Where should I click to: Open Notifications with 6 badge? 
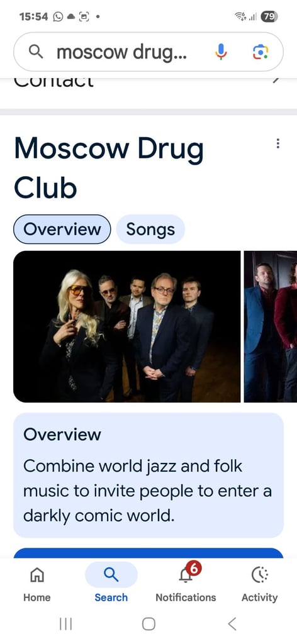[186, 584]
